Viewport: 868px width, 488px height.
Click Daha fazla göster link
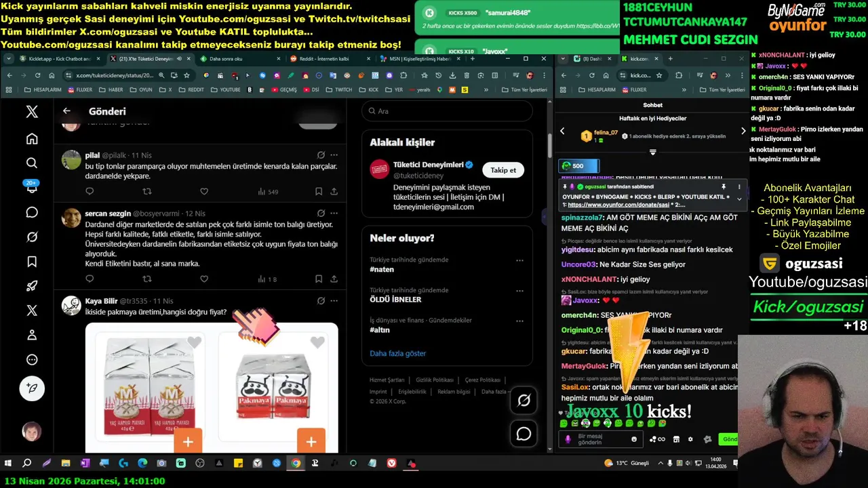(x=398, y=353)
